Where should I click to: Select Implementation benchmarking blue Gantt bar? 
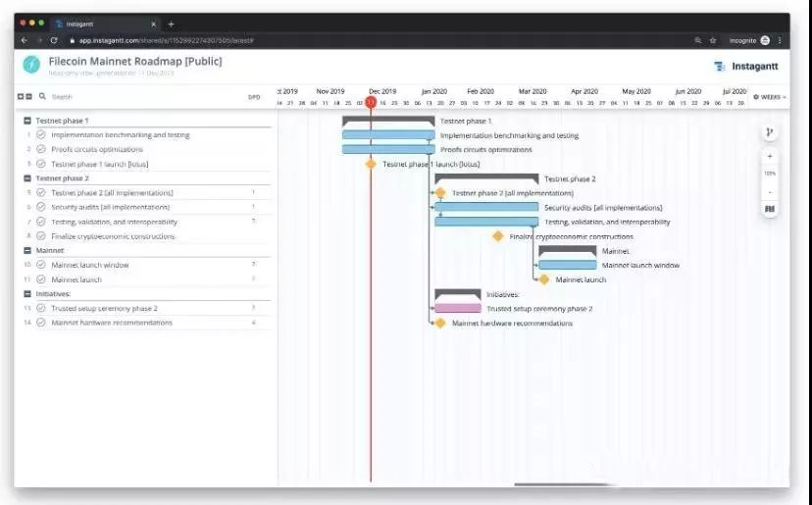pyautogui.click(x=388, y=135)
